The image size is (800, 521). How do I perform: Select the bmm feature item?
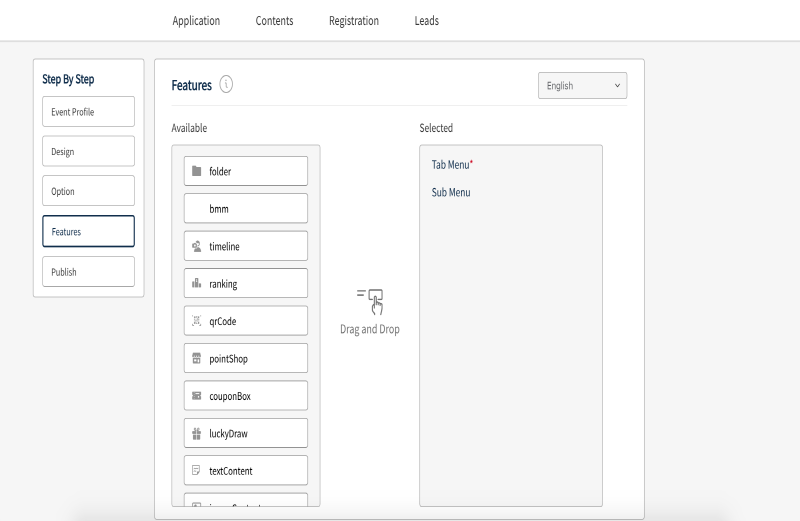point(245,209)
